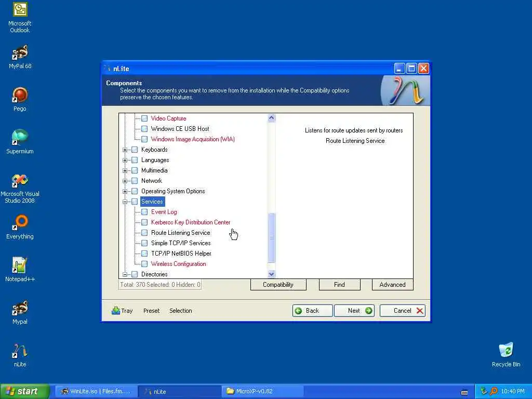Switch to nLite taskbar button

(180, 391)
